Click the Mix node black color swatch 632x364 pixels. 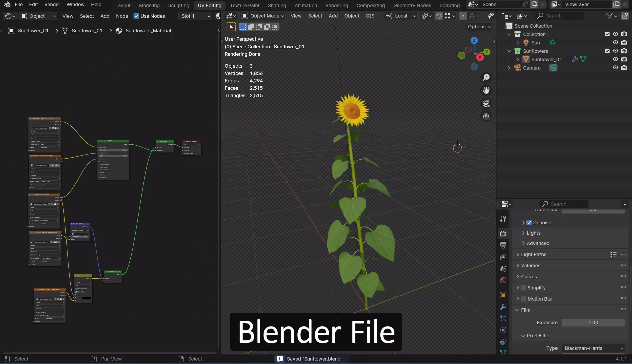click(87, 298)
